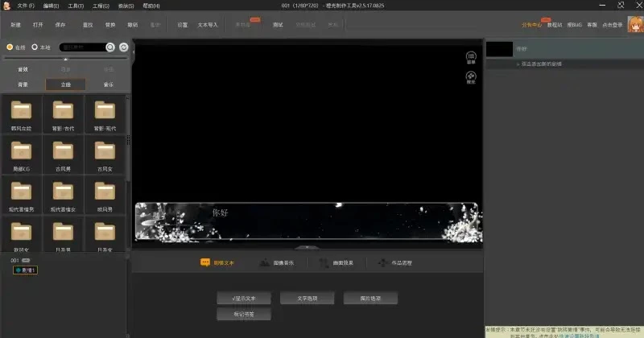
Task: Click the 保存 toolbar button
Action: click(60, 25)
